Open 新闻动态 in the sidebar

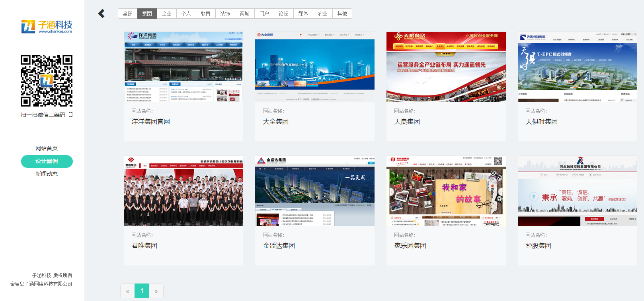coord(47,174)
